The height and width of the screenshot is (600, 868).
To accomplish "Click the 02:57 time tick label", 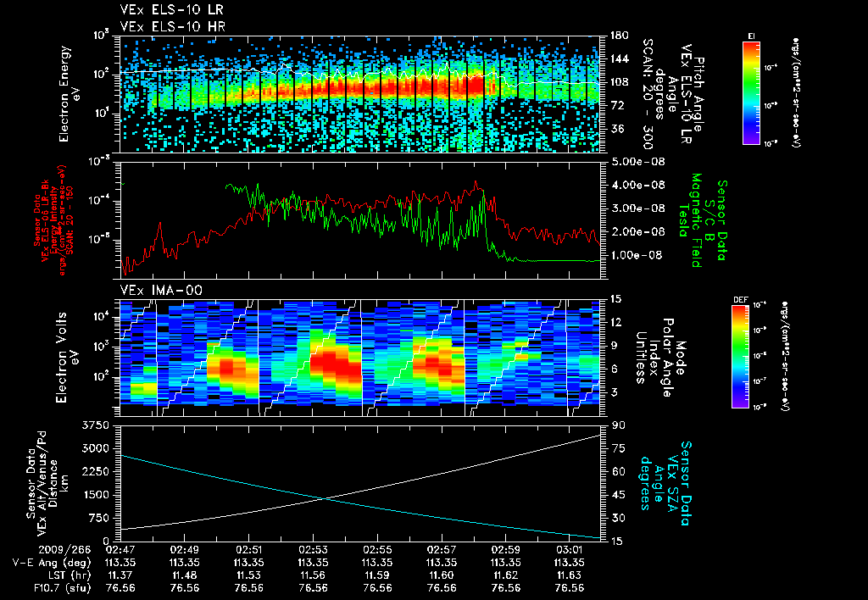I will pyautogui.click(x=441, y=550).
